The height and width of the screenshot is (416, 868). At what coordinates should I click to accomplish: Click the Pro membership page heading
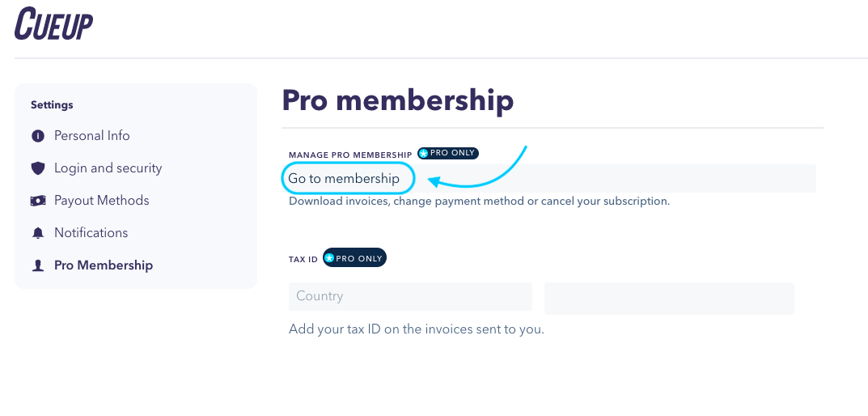coord(398,101)
